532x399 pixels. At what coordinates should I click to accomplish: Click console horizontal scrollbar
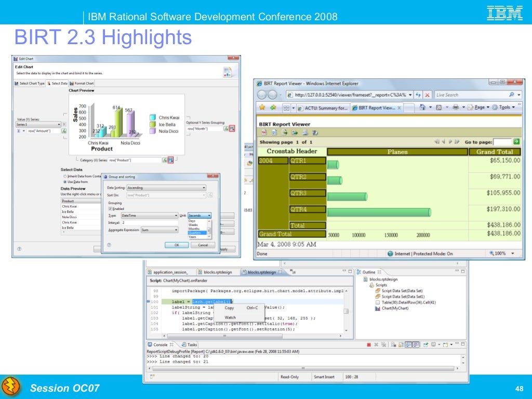(303, 368)
